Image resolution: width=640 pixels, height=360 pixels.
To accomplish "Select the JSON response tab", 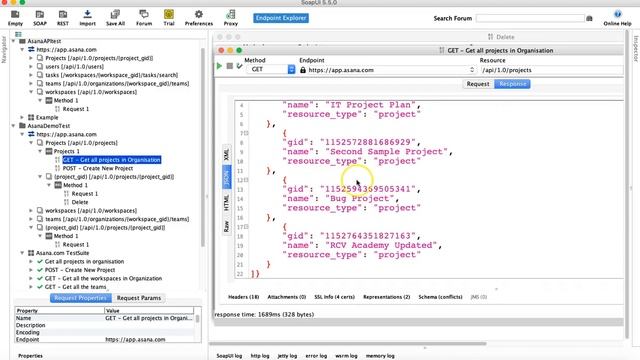I will pos(227,177).
